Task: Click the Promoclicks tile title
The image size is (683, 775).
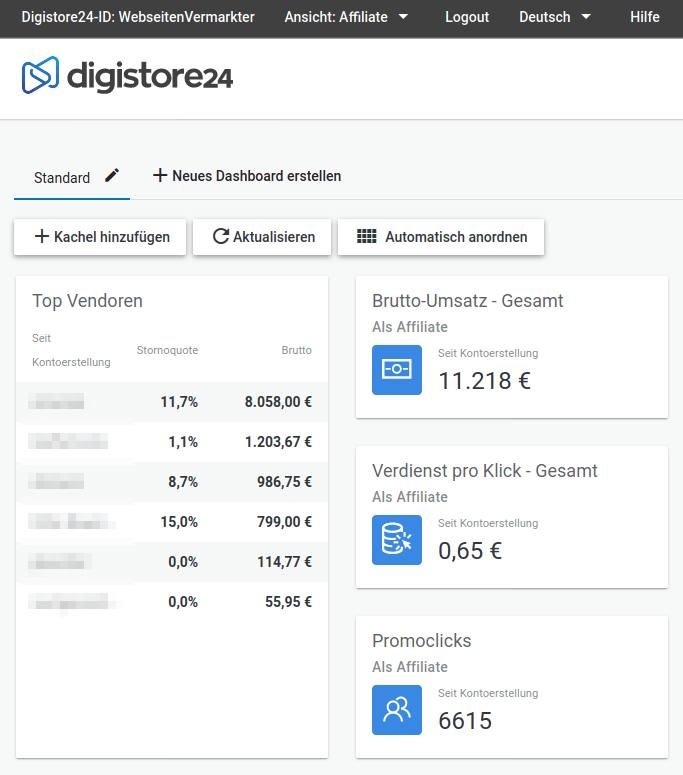Action: (x=422, y=641)
